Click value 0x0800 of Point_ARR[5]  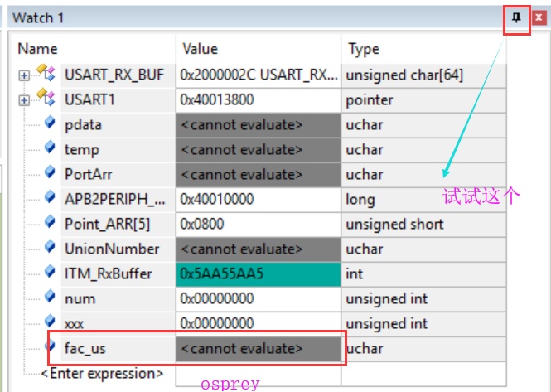pyautogui.click(x=259, y=225)
